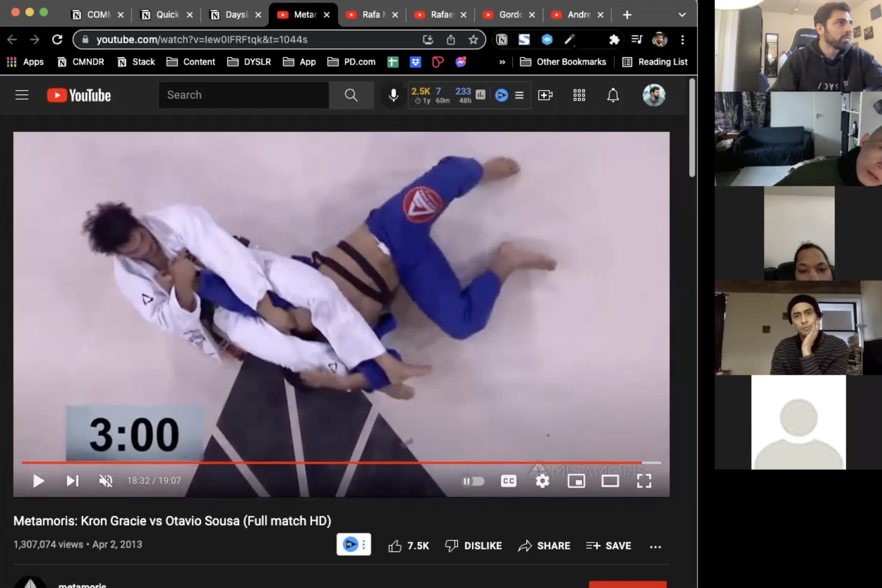Open Notion web clipper extension

pos(501,39)
